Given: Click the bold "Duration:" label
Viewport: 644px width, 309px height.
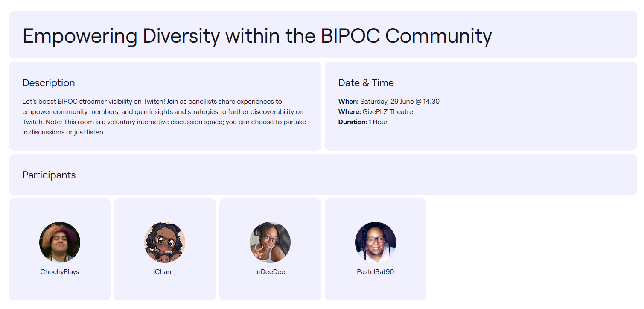Looking at the screenshot, I should [353, 122].
